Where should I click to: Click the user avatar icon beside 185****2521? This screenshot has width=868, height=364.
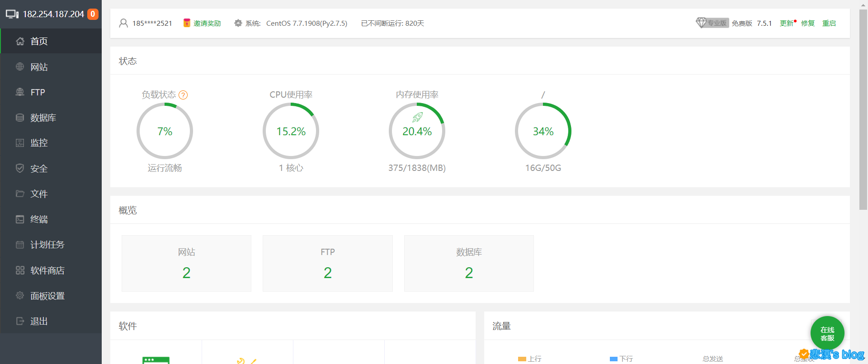(x=123, y=23)
